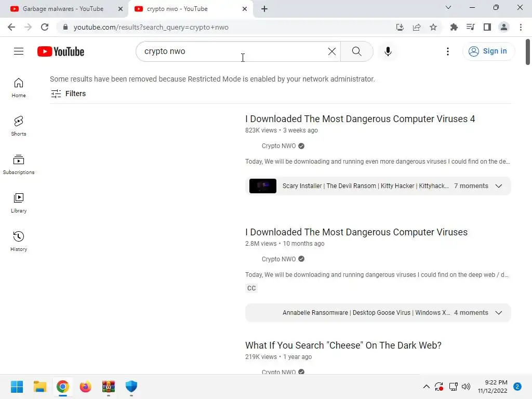Share this page icon in address bar
Screen dimensions: 532x399
[x=417, y=27]
